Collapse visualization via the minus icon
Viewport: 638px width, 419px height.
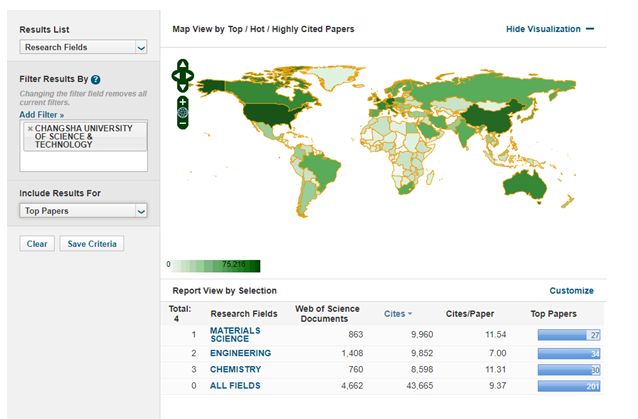point(590,29)
